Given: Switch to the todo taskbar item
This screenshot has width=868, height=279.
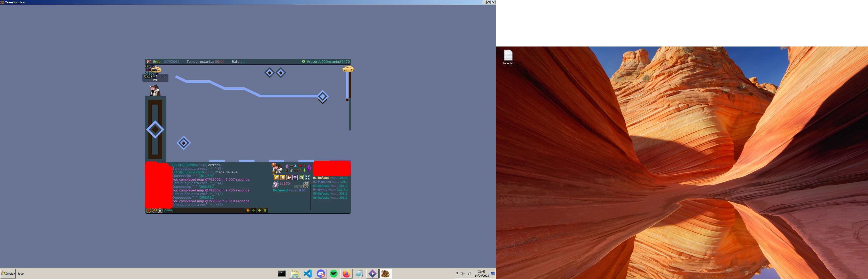Looking at the screenshot, I should pyautogui.click(x=21, y=274).
